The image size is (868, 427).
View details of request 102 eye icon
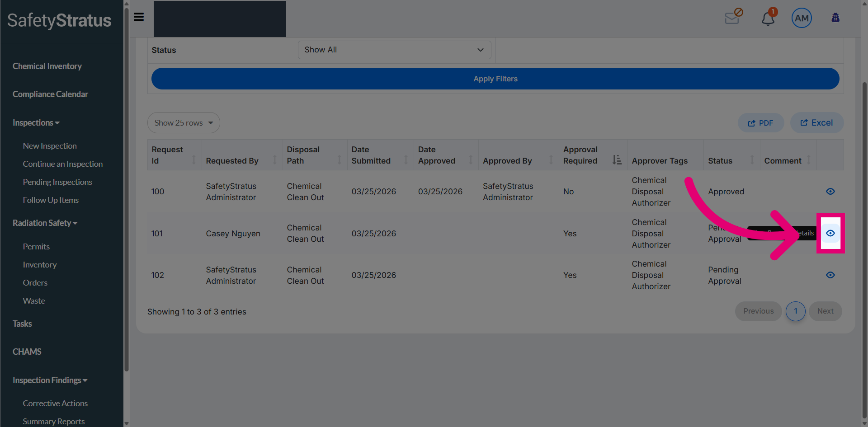point(830,275)
